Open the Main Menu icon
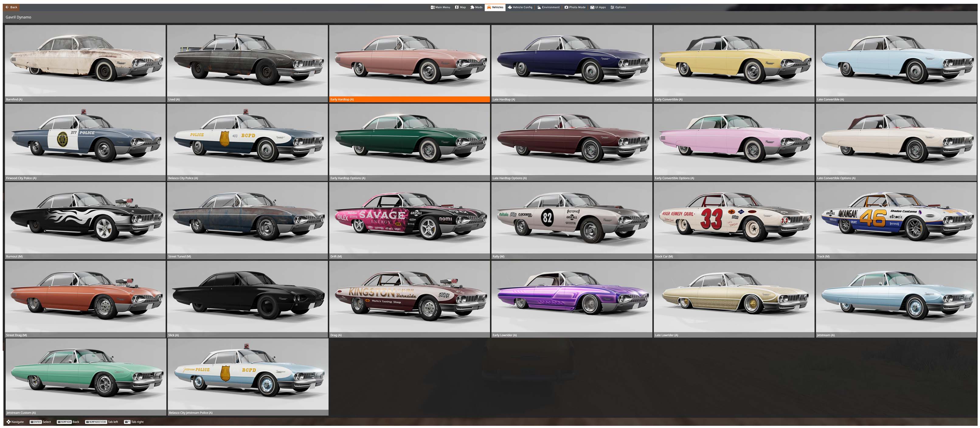 [433, 7]
